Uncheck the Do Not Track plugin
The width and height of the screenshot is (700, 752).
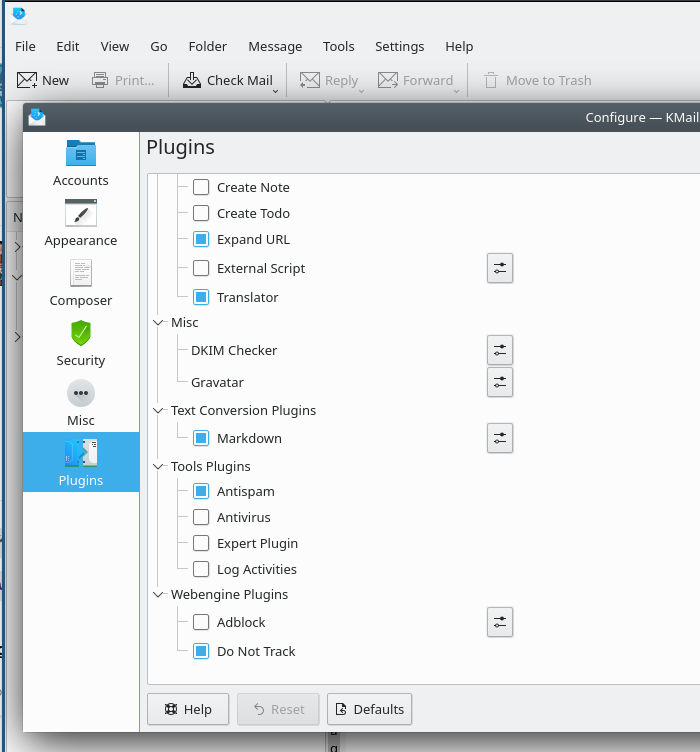(201, 651)
